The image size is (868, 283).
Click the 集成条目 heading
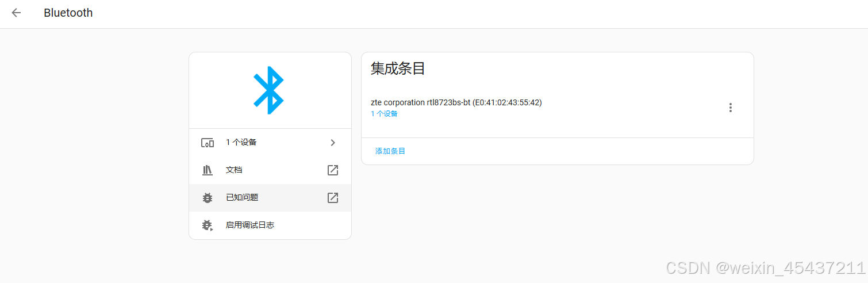398,68
